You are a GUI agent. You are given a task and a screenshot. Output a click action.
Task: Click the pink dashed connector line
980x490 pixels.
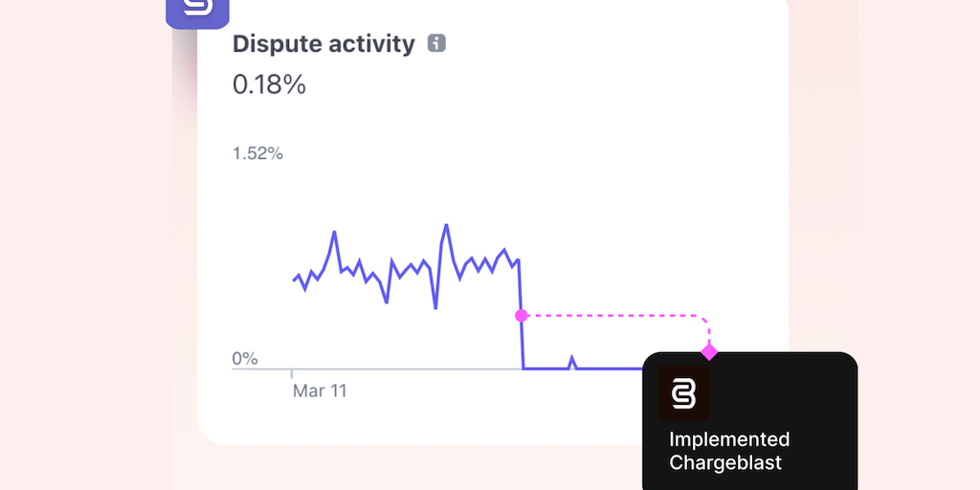click(612, 315)
